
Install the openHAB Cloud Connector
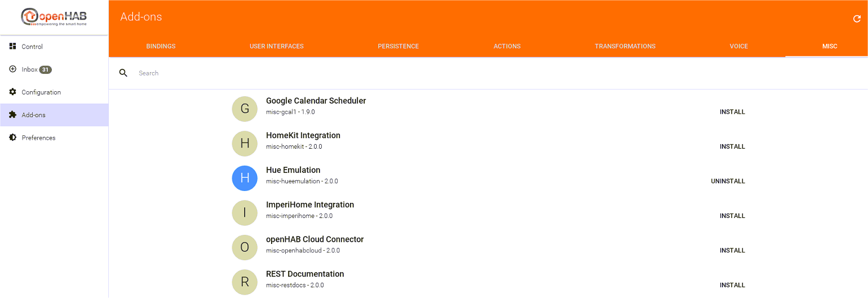(x=732, y=251)
